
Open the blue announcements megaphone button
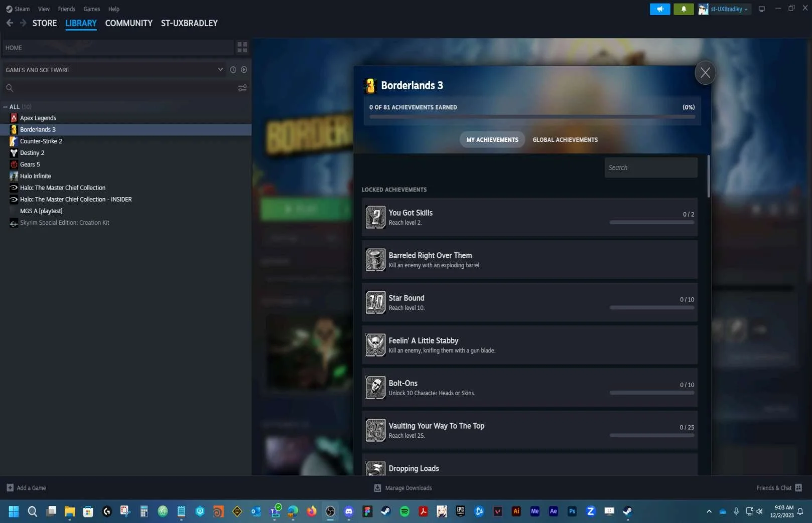(x=660, y=9)
